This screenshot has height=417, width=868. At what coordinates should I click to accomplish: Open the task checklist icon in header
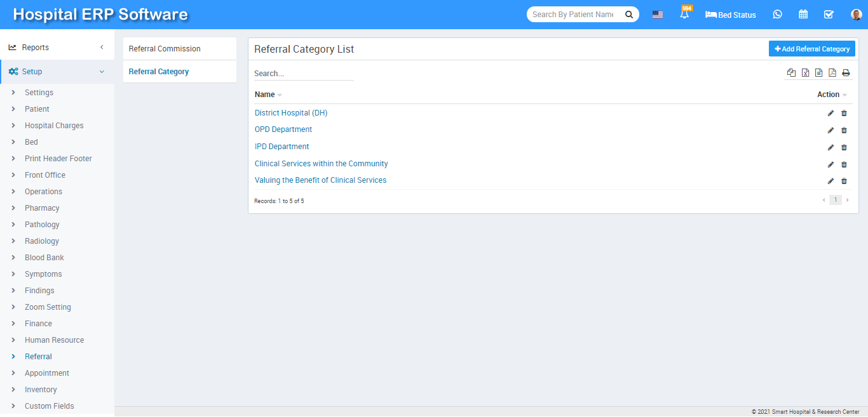click(x=829, y=15)
